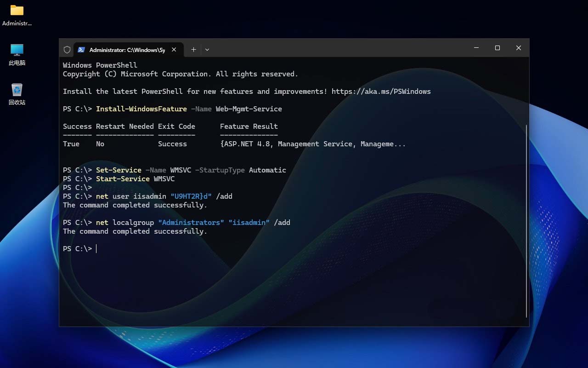This screenshot has width=588, height=368.
Task: Click the "U9HT2R}d" password string
Action: click(x=191, y=196)
